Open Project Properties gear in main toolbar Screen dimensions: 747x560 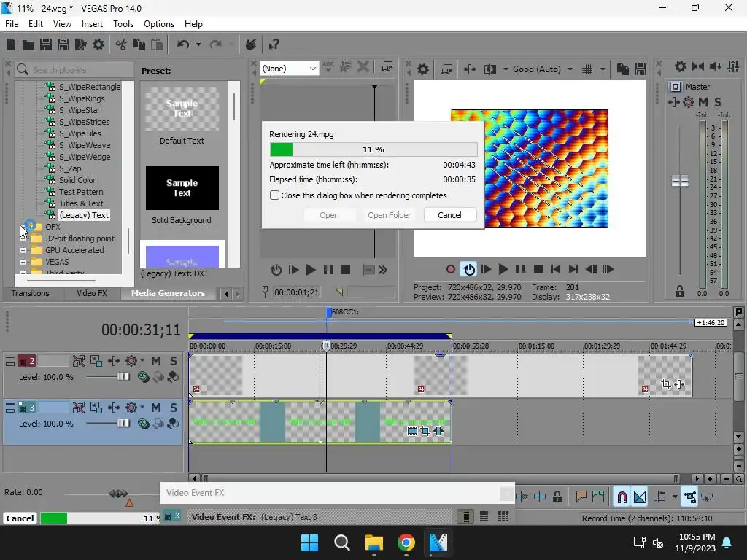click(x=98, y=44)
